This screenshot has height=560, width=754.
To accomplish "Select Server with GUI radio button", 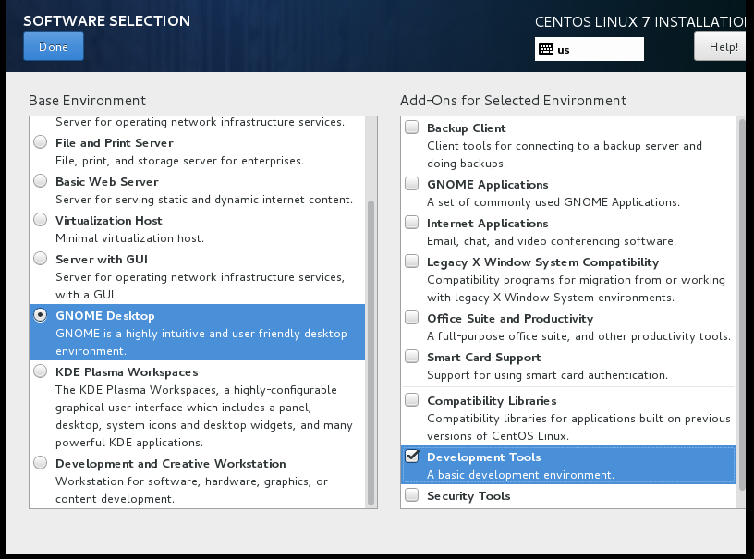I will point(41,259).
